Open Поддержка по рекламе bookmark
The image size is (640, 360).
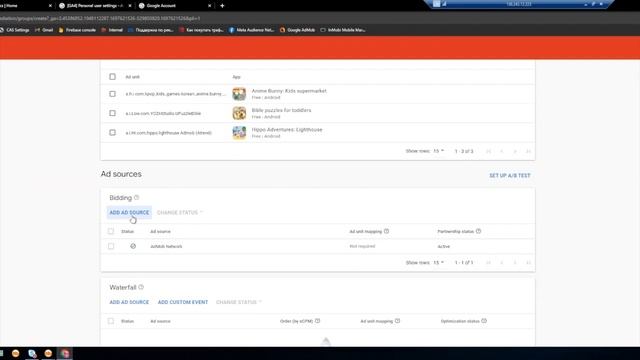tap(151, 30)
